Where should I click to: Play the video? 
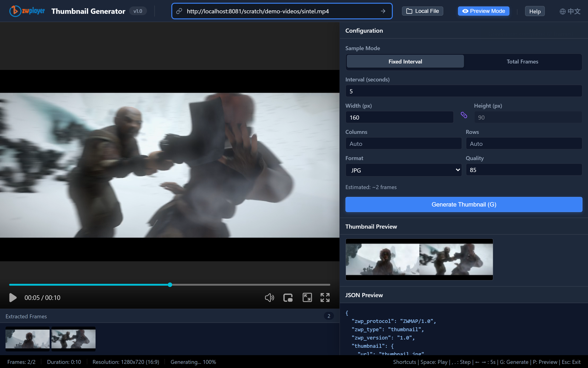click(13, 298)
